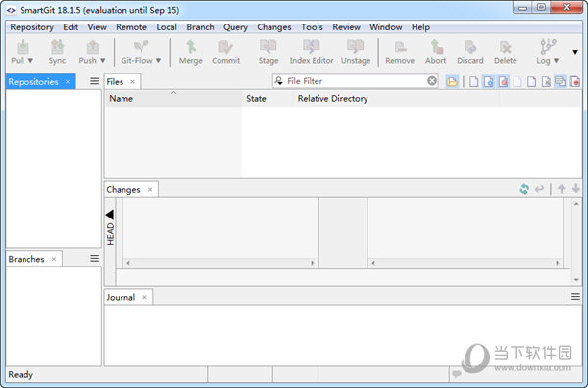Clear the File Filter with X icon
Viewport: 588px width, 388px height.
432,81
